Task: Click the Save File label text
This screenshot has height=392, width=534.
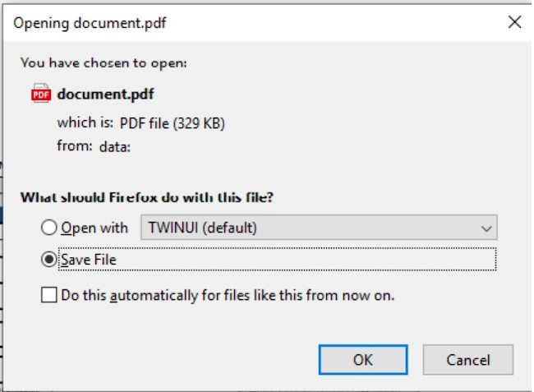Action: 89,260
